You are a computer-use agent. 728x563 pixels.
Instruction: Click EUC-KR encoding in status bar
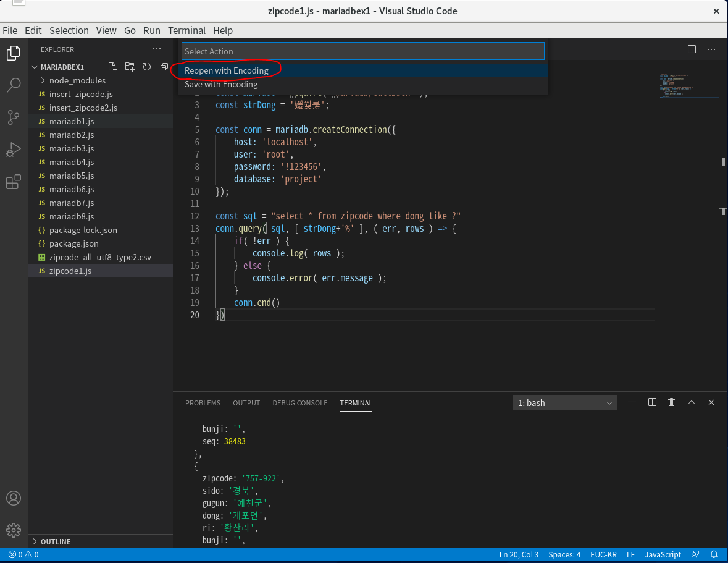603,554
